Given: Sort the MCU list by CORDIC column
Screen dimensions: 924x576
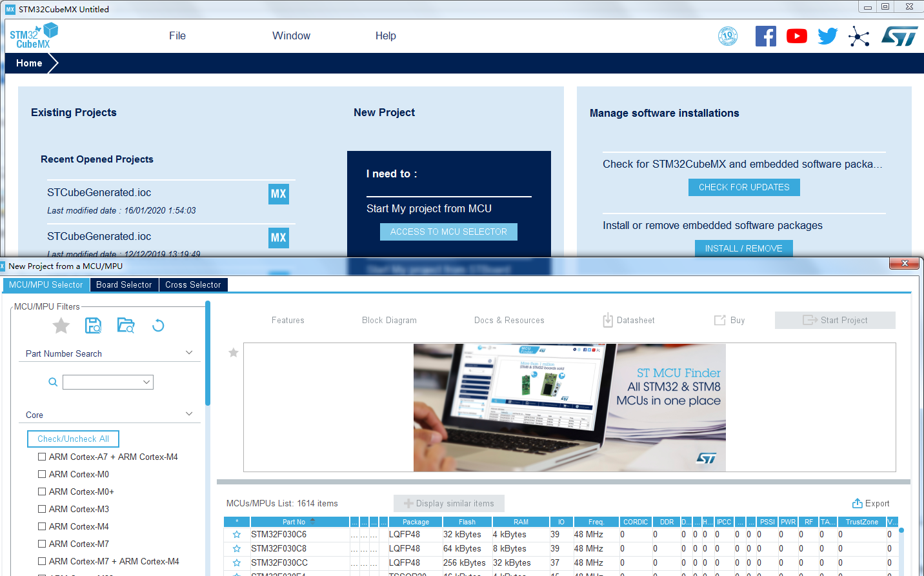Looking at the screenshot, I should [x=636, y=522].
